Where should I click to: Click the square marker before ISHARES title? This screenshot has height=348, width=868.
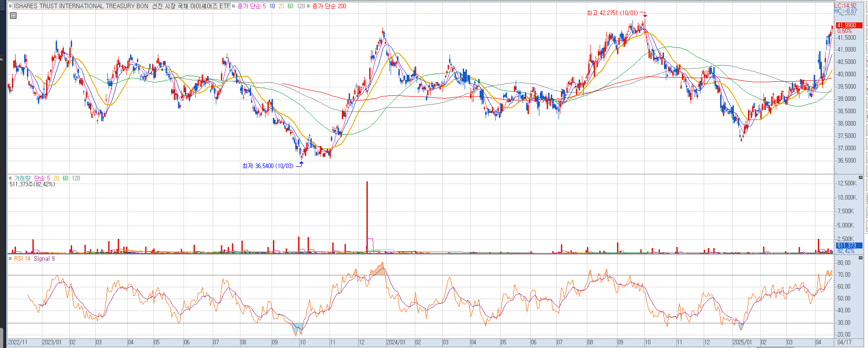pos(10,6)
